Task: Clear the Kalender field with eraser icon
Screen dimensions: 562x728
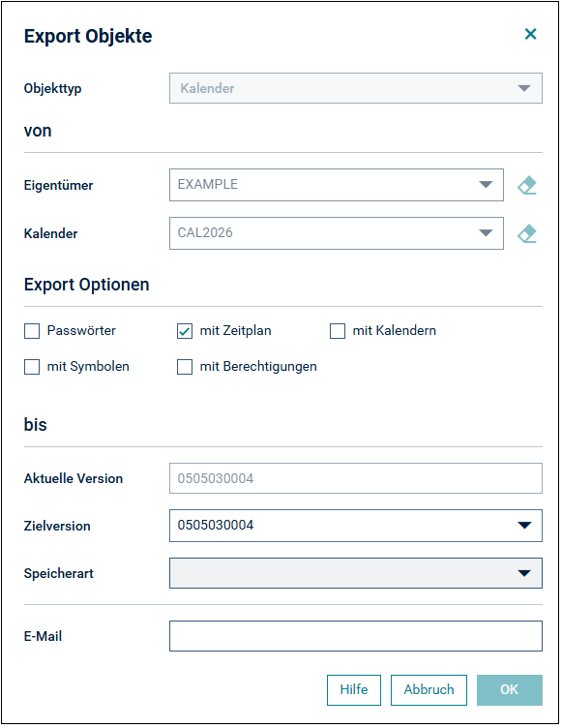Action: pos(527,233)
